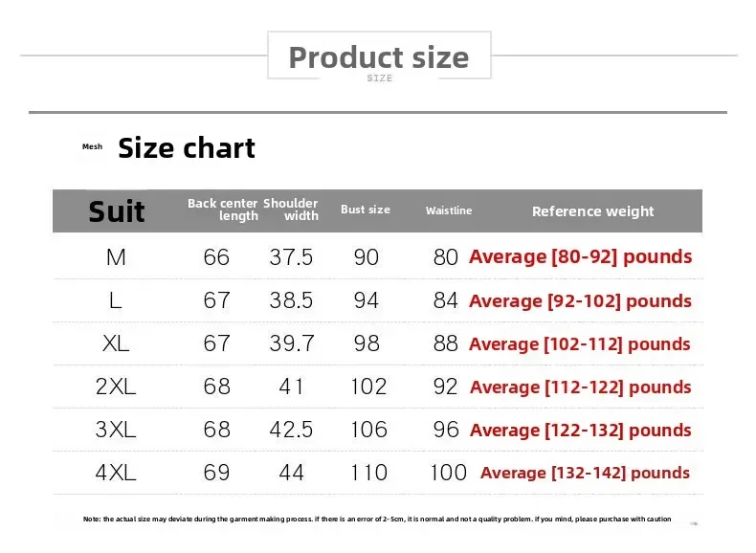Select the 4XL size row label
Screen dimensions: 756x553
(x=116, y=473)
